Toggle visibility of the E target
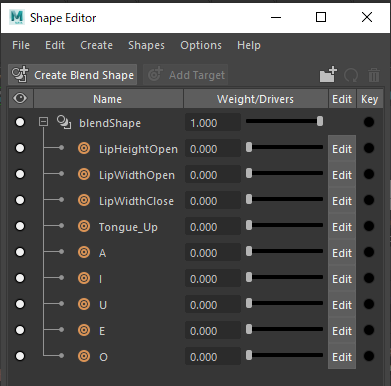The image size is (391, 386). point(20,330)
